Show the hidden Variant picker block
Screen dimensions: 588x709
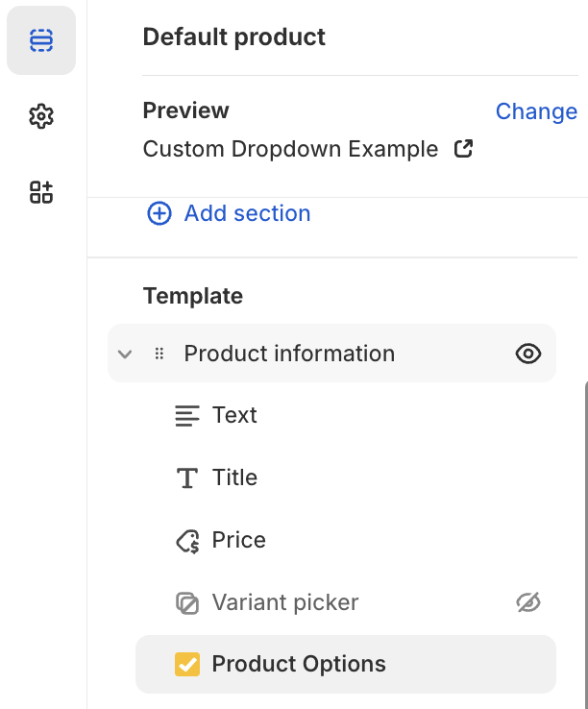pos(528,602)
